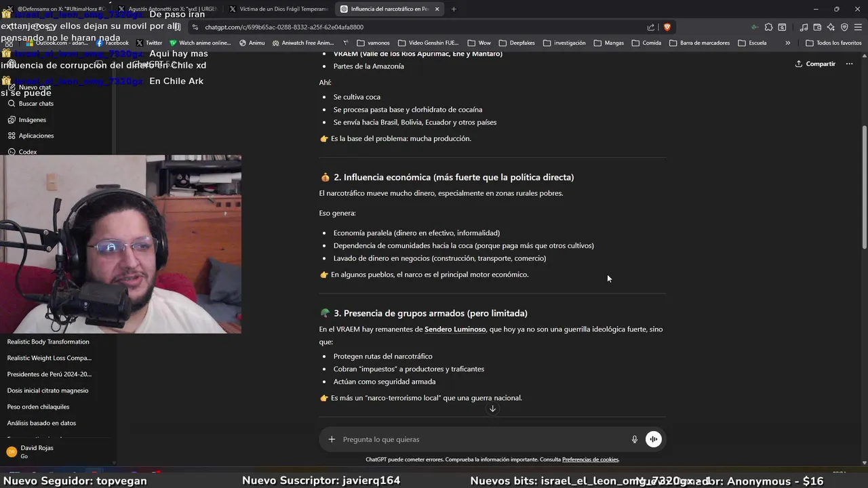
Task: Open the Aniwatch Free Anim bookmark
Action: click(x=302, y=43)
